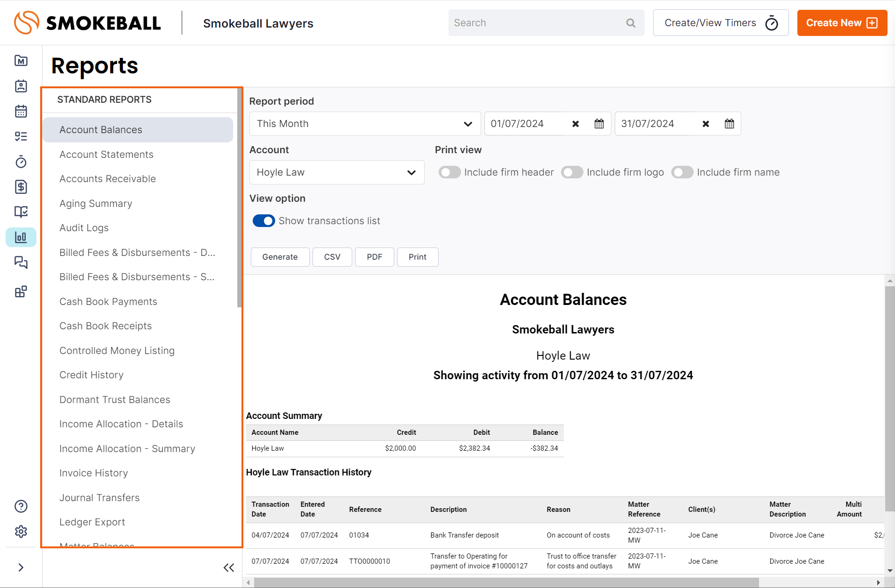This screenshot has height=588, width=895.
Task: Export report as CSV
Action: coord(332,257)
